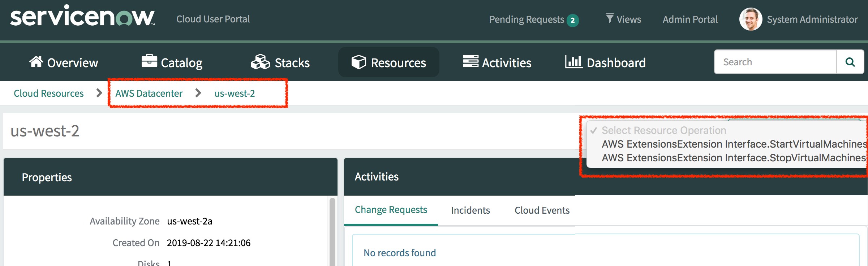Click the Views filter funnel icon

point(610,18)
